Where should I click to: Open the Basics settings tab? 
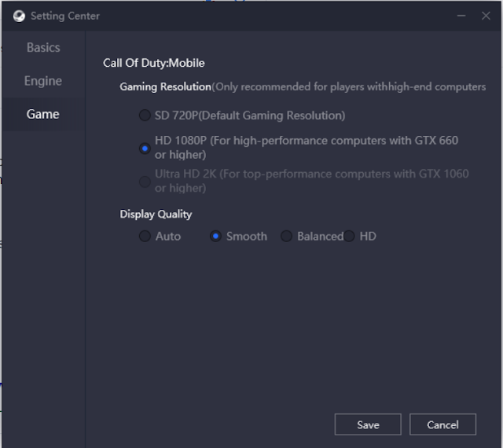43,47
